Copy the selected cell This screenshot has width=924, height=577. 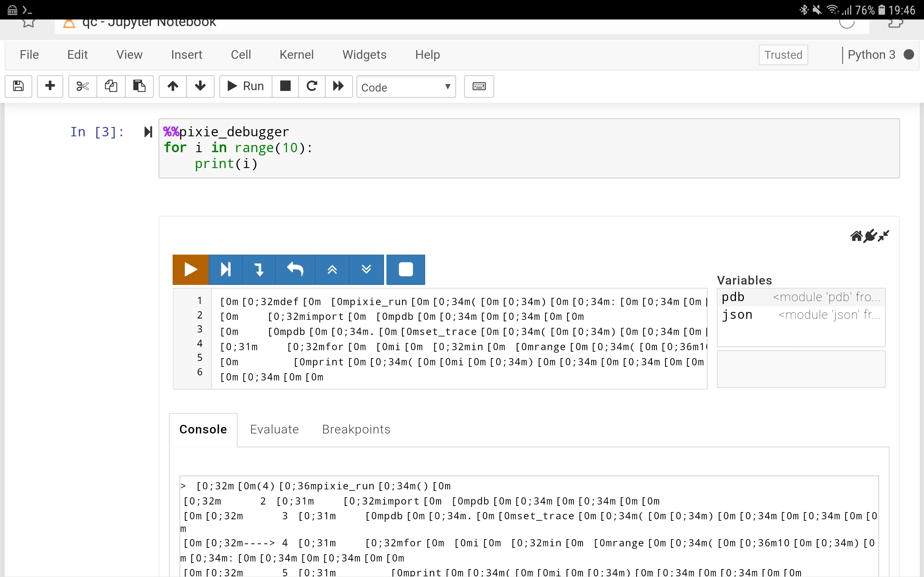coord(111,87)
